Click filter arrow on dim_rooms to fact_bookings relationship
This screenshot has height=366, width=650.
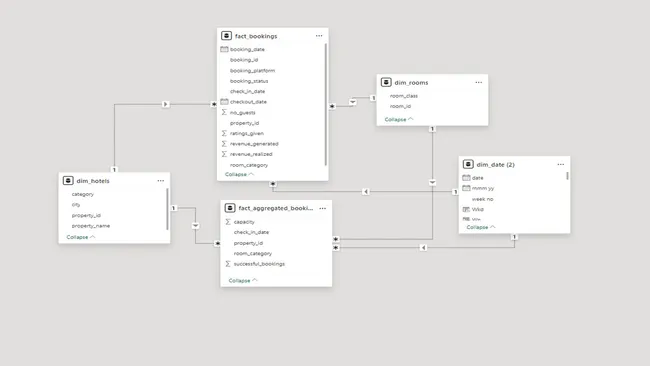tap(353, 102)
